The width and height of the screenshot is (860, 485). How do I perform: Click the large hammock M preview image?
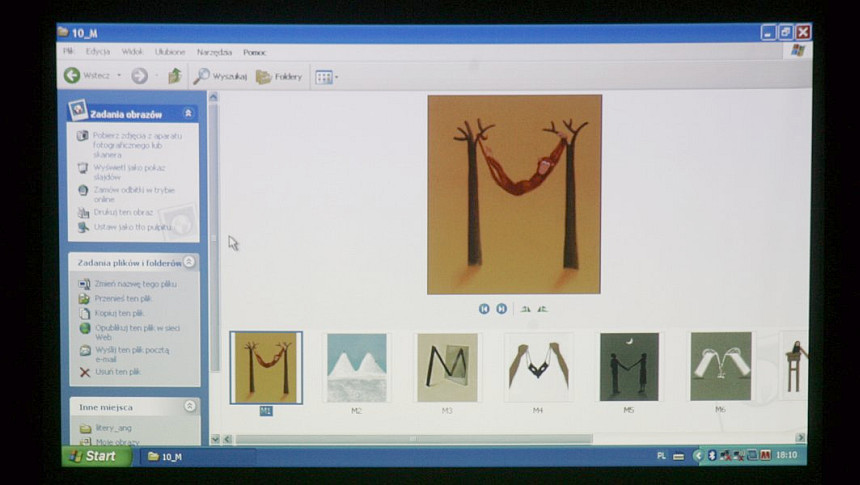[514, 194]
